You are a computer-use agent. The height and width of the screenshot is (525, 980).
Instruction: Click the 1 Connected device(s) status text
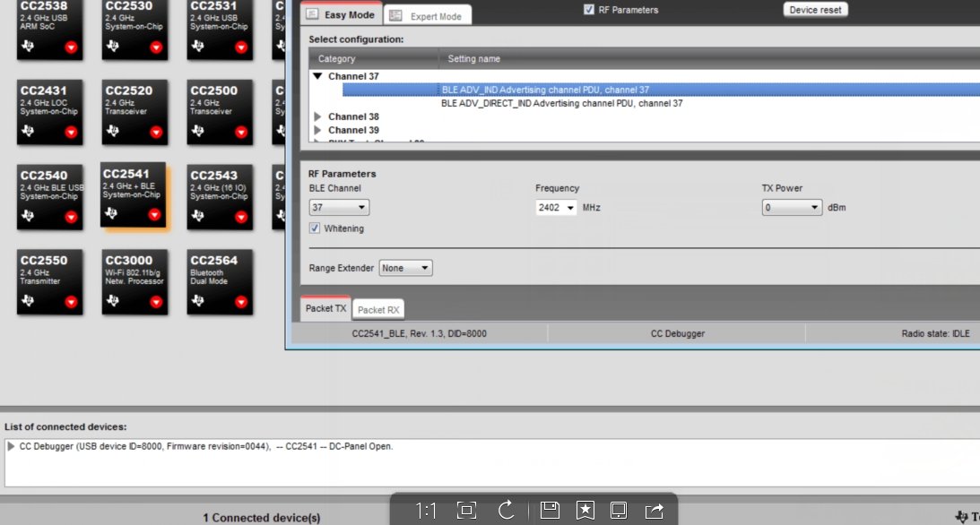pos(261,518)
